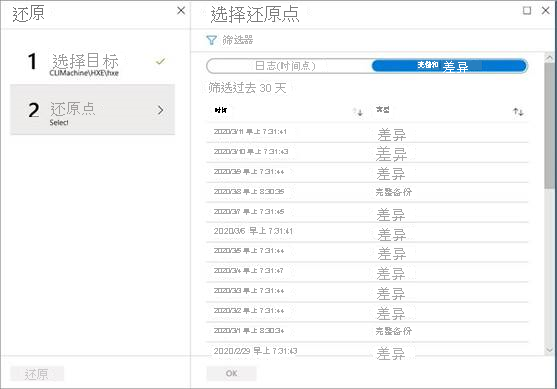The height and width of the screenshot is (389, 557).
Task: Sort by the 时间 column arrow icon
Action: pyautogui.click(x=359, y=112)
